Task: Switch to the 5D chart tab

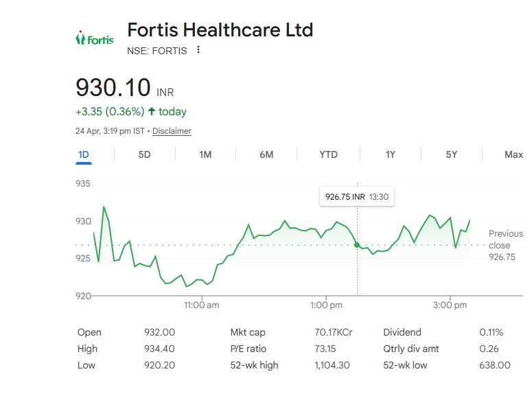Action: [x=144, y=154]
